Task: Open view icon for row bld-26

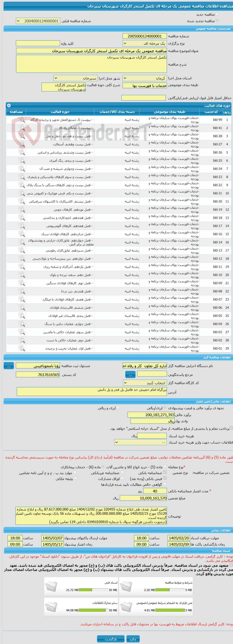Action: [21, 153]
